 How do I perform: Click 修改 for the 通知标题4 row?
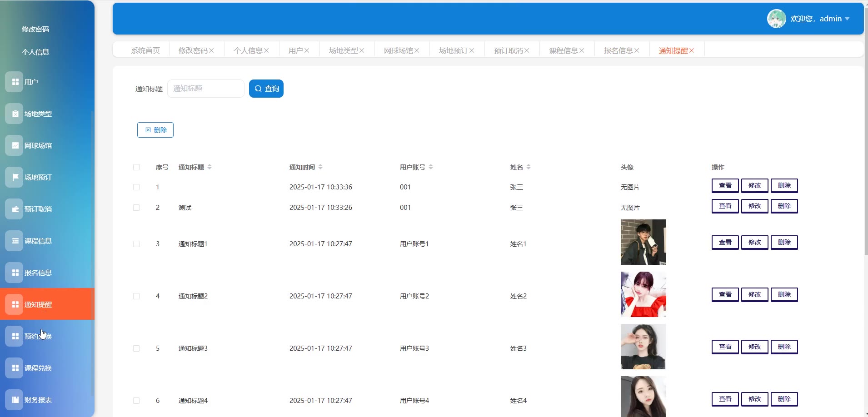(x=755, y=399)
